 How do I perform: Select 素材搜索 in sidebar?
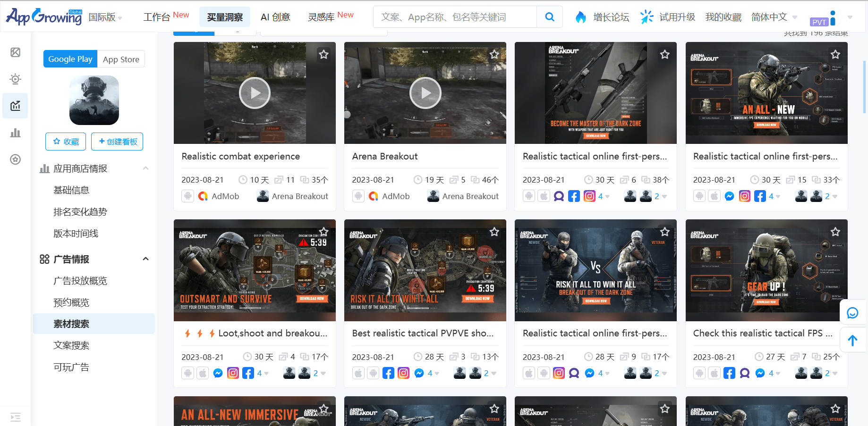(x=94, y=324)
